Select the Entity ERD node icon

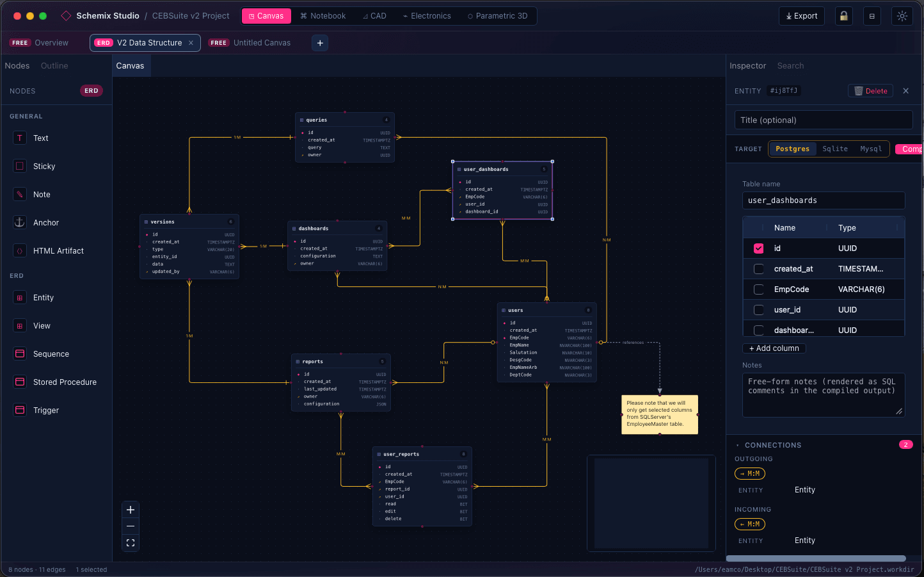[x=20, y=298]
